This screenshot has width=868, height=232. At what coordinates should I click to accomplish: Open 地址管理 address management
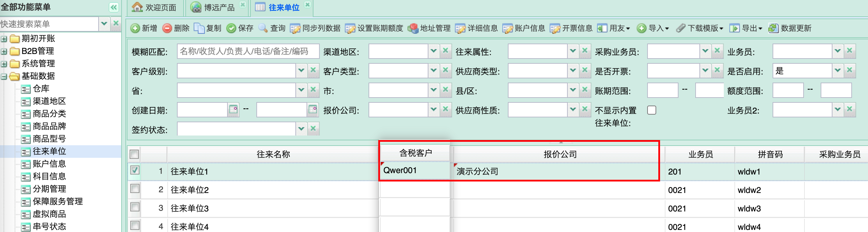pos(429,28)
